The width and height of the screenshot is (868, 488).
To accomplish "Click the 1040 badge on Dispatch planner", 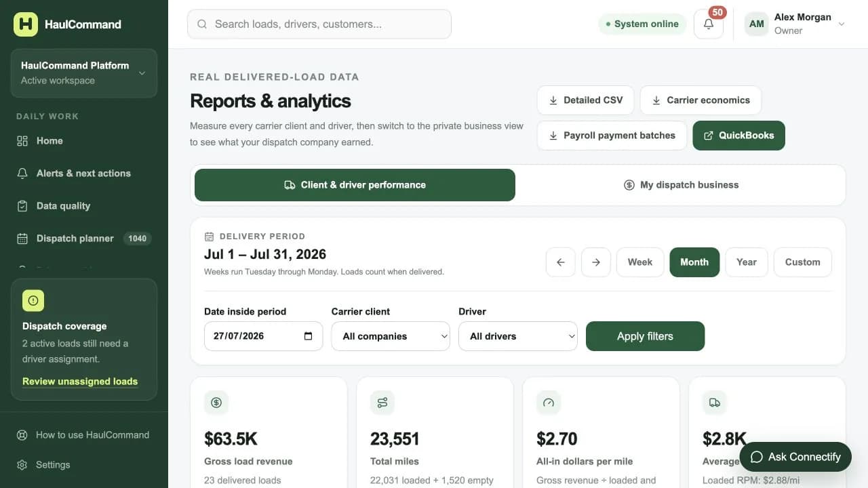I will click(x=138, y=239).
